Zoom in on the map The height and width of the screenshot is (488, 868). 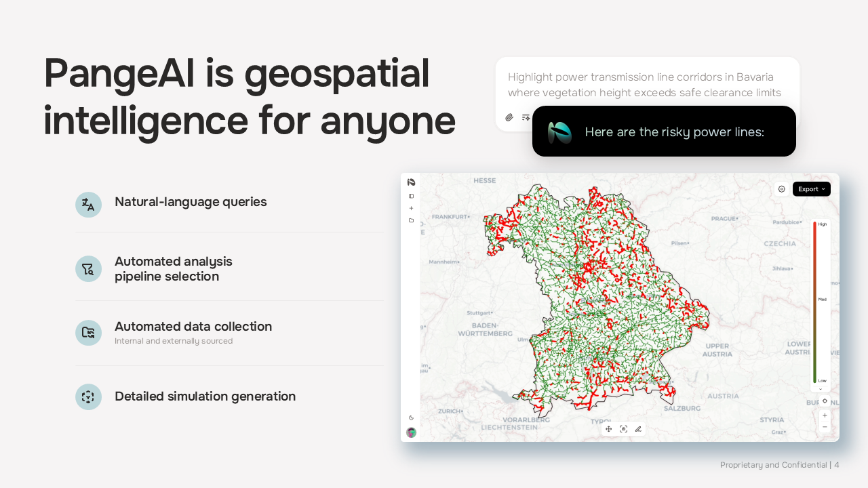pos(825,415)
